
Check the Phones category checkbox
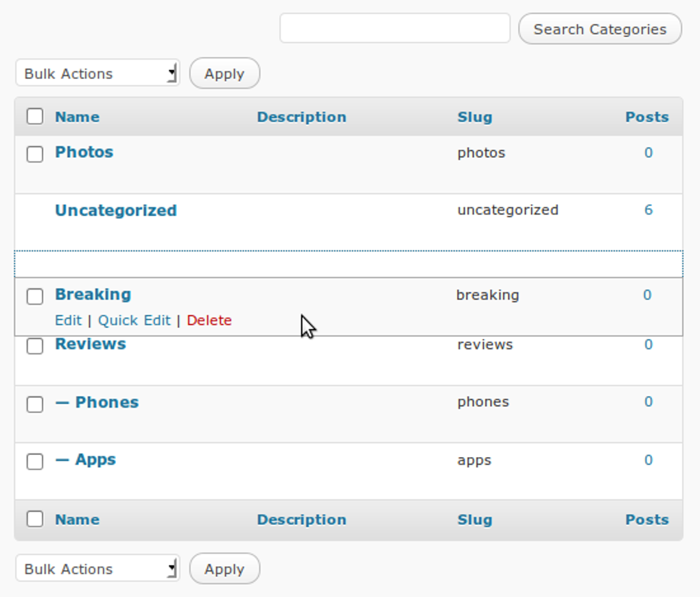coord(34,404)
